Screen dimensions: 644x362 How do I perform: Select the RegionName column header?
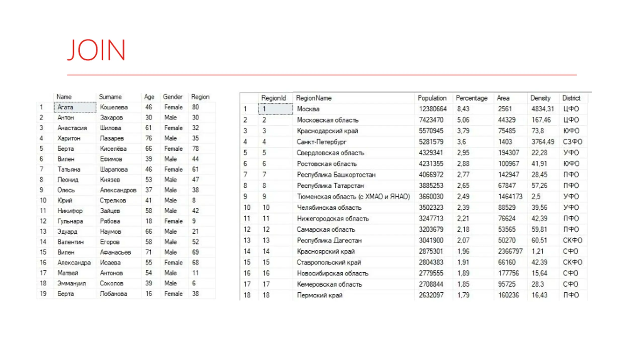314,98
